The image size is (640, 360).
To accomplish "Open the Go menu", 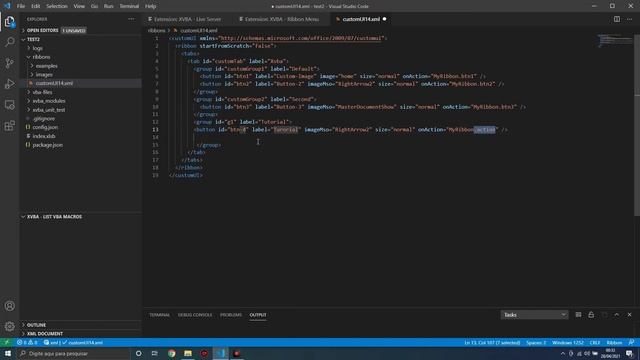I will (94, 6).
